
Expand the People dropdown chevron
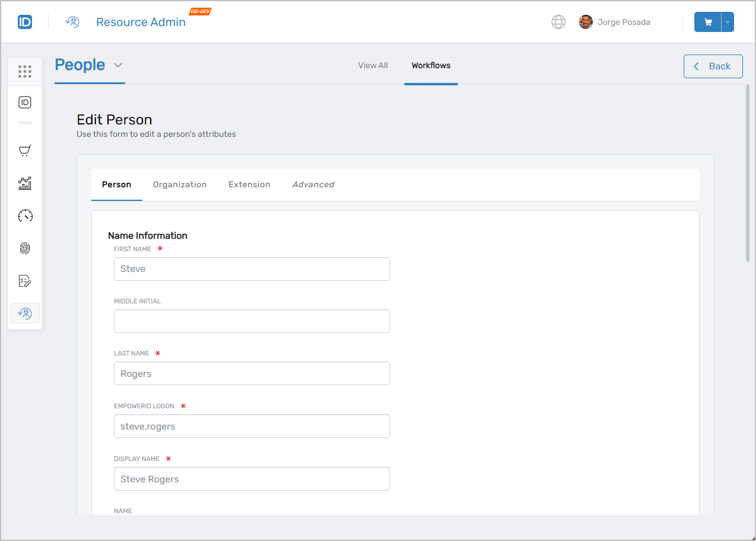118,65
